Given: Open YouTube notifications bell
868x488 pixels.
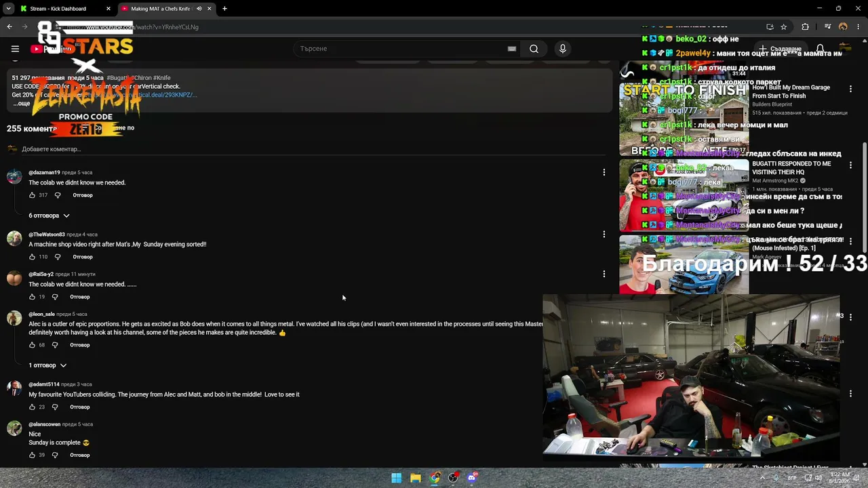Looking at the screenshot, I should click(x=820, y=49).
